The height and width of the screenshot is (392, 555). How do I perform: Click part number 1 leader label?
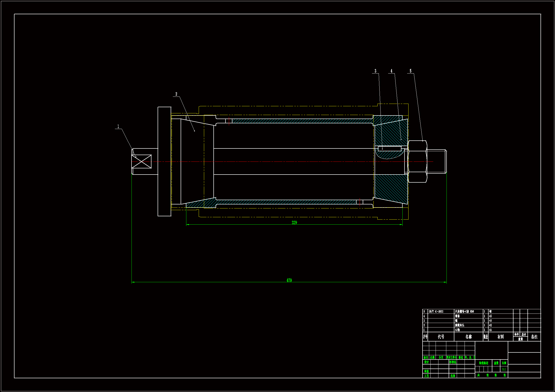pos(118,126)
